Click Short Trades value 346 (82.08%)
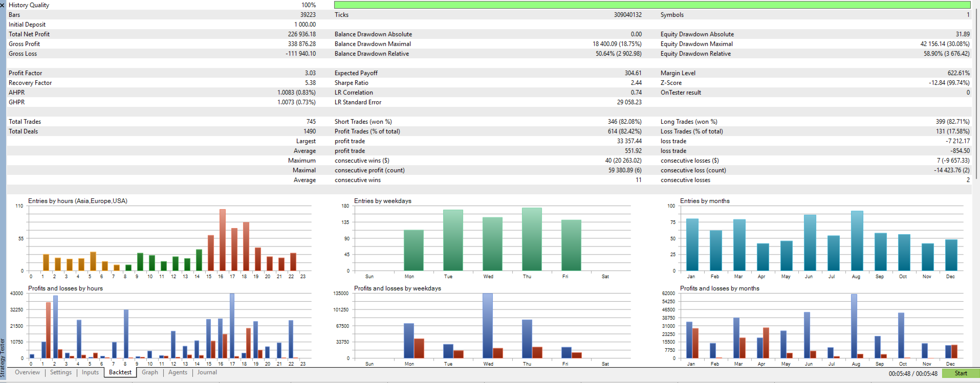This screenshot has height=383, width=980. point(625,122)
